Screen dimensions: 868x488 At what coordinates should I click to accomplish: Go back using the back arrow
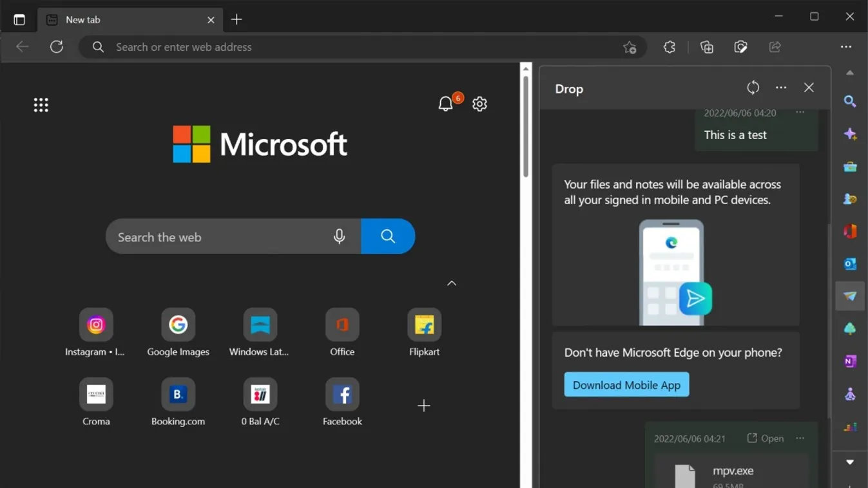23,47
